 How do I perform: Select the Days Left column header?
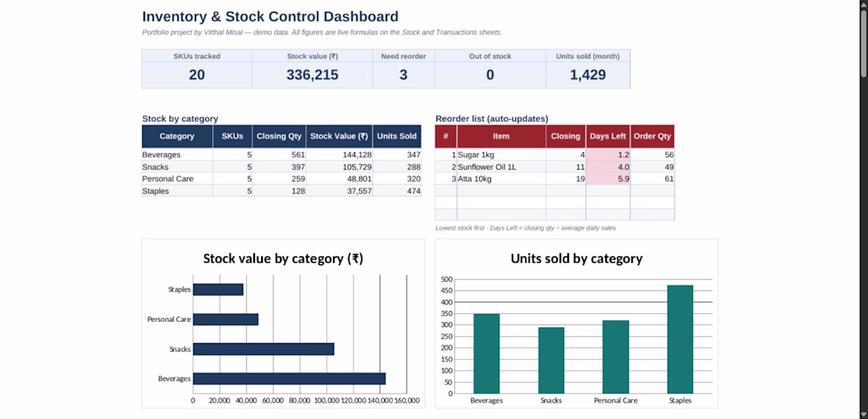coord(608,137)
